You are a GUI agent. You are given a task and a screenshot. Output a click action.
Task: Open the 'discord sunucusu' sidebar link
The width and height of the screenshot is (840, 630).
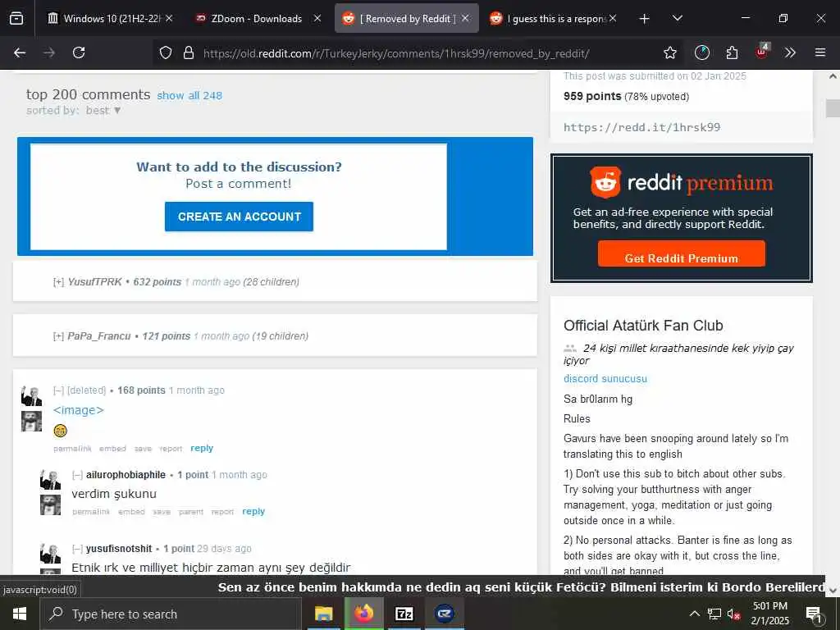coord(605,379)
